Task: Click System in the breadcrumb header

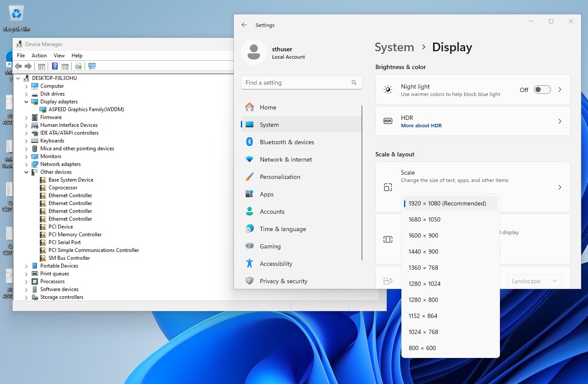Action: (x=394, y=47)
